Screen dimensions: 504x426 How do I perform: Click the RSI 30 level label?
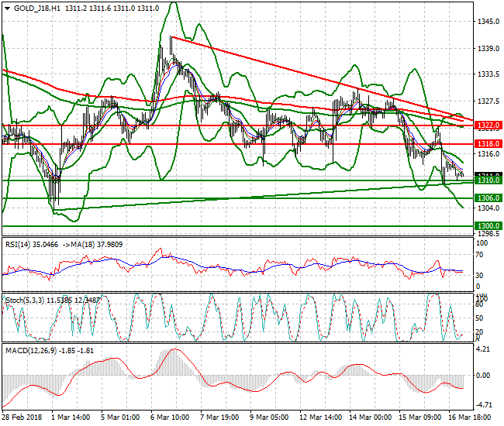tap(479, 276)
